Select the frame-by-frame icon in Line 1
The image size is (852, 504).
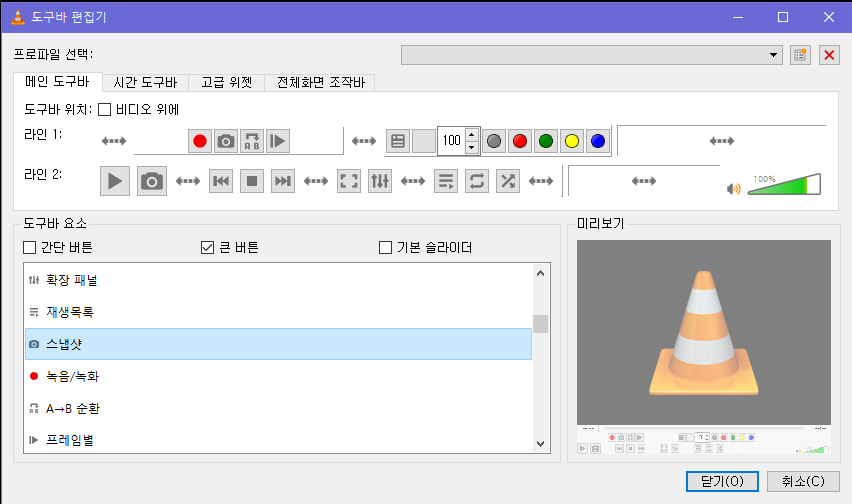278,141
